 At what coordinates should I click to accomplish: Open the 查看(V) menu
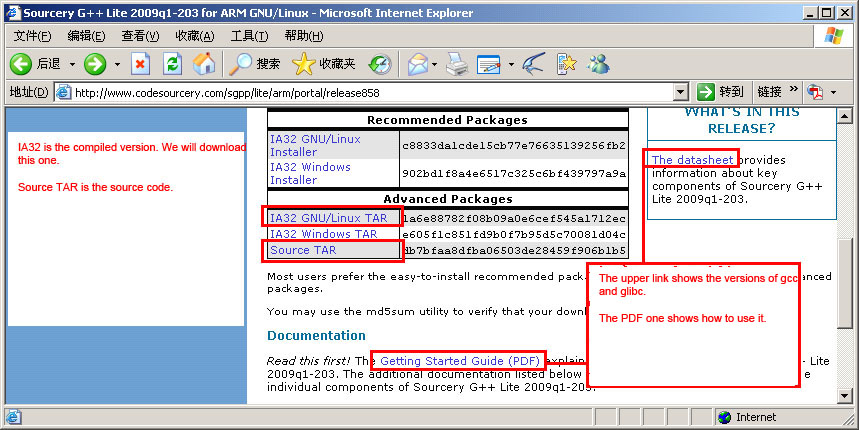[x=140, y=36]
